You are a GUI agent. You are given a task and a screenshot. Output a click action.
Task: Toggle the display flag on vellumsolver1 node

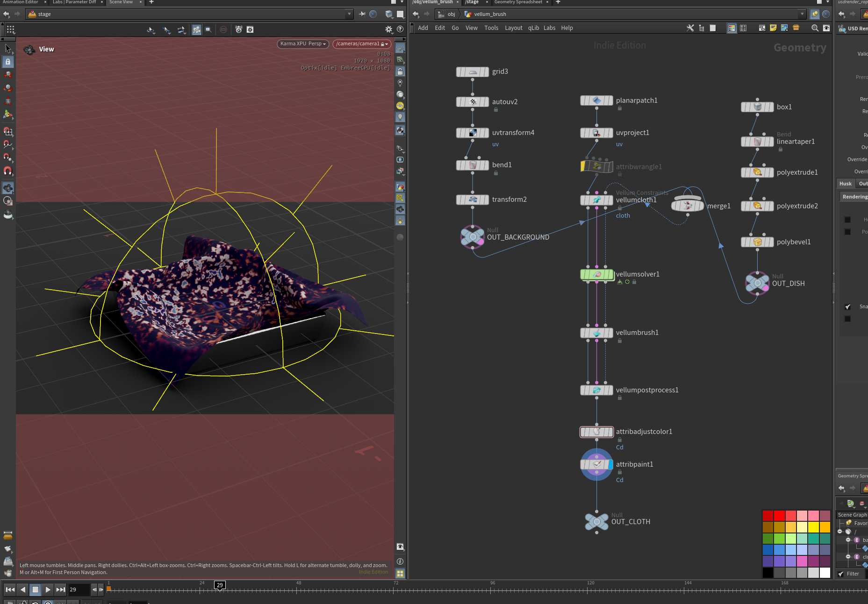(610, 275)
